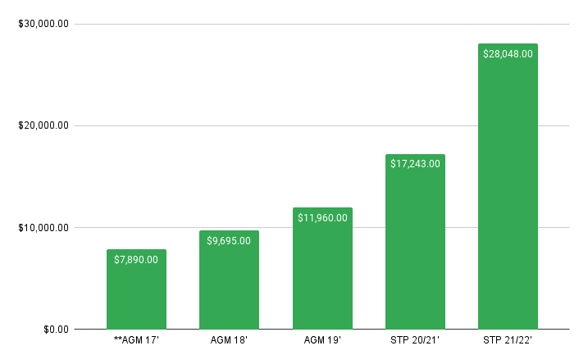Select the $20,000.00 axis tick label
Viewport: 588px width, 364px height.
tap(43, 125)
